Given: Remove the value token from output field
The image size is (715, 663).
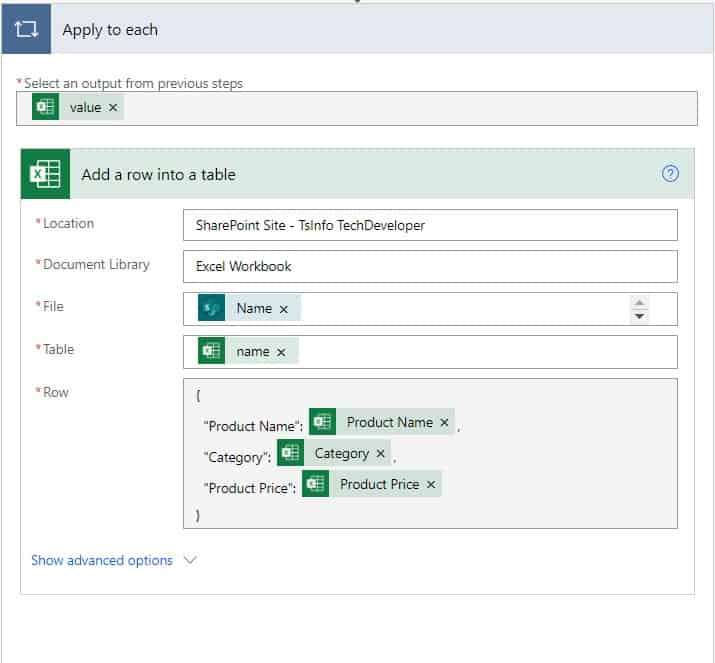Looking at the screenshot, I should coord(113,107).
